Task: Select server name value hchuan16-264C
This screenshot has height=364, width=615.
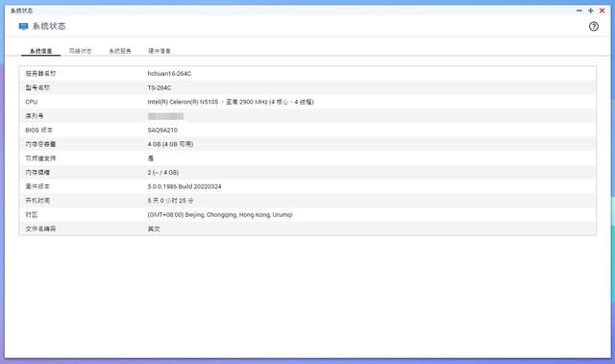Action: tap(169, 74)
